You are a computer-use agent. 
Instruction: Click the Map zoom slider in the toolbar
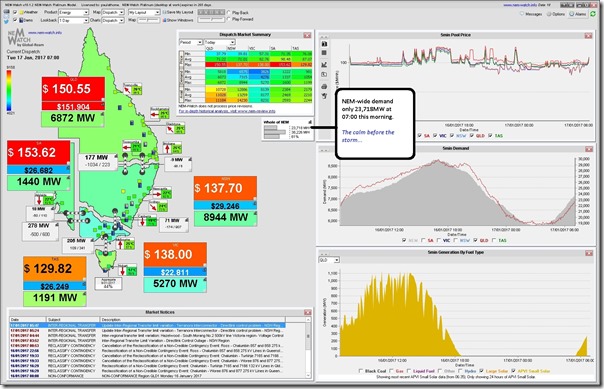point(149,20)
